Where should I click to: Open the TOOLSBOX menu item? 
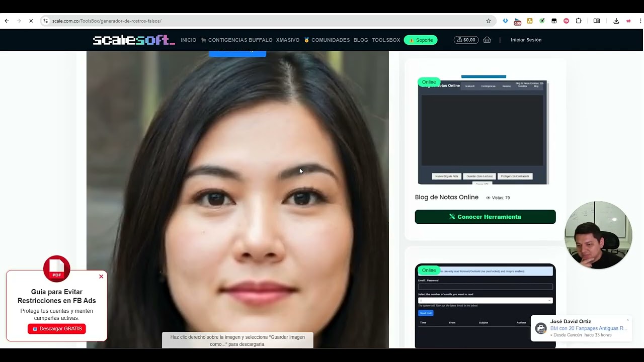(x=386, y=40)
